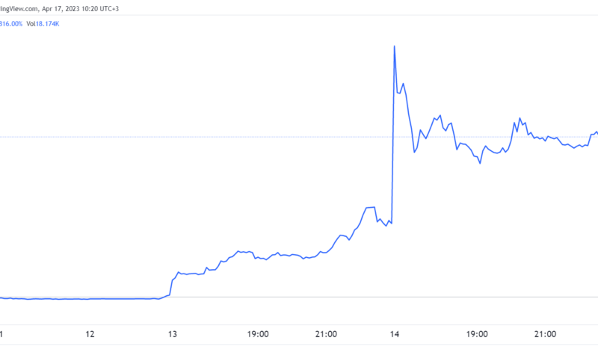The width and height of the screenshot is (598, 364).
Task: Click the dotted current-price horizontal line
Action: click(299, 137)
